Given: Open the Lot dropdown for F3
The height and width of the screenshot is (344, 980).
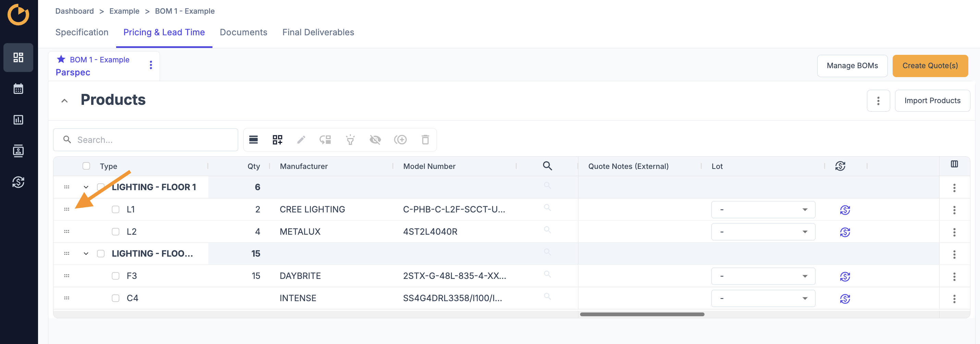Looking at the screenshot, I should click(x=763, y=276).
